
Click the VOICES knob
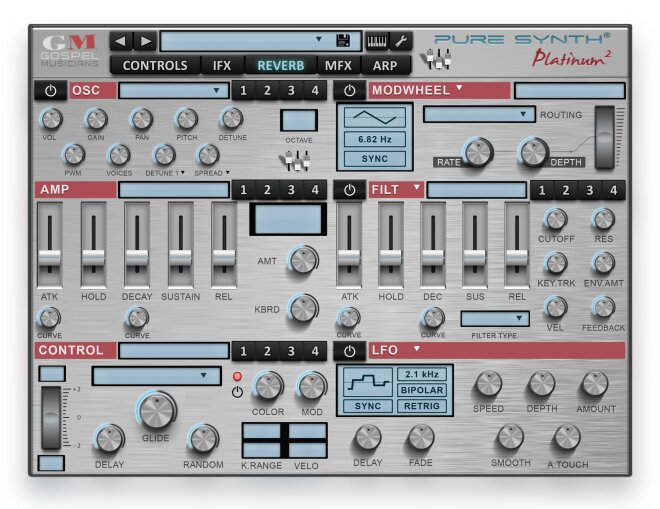119,155
